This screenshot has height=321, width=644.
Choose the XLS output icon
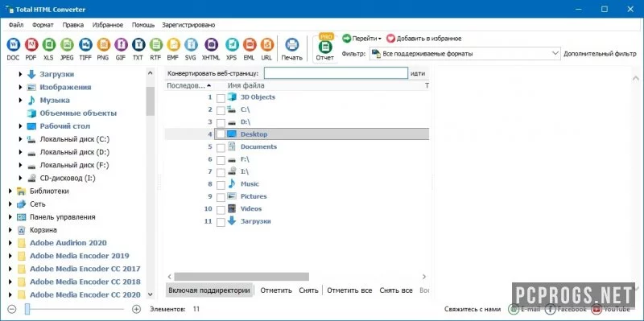[x=49, y=44]
